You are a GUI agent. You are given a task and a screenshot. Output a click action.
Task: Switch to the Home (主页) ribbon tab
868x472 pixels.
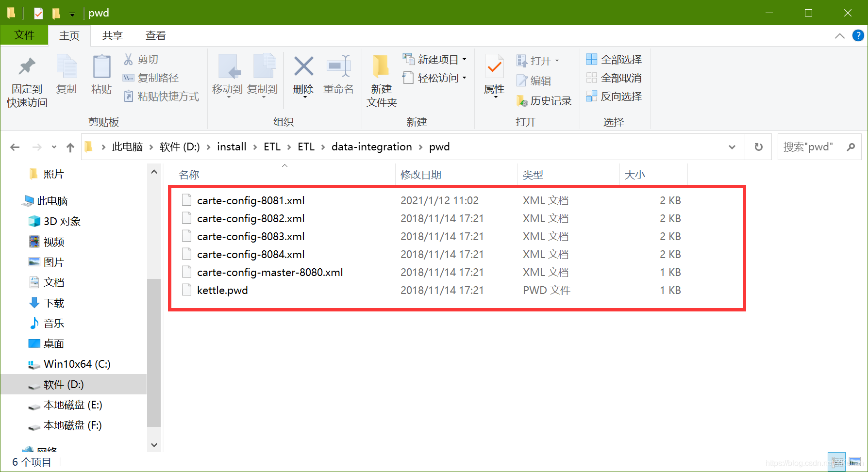point(69,36)
